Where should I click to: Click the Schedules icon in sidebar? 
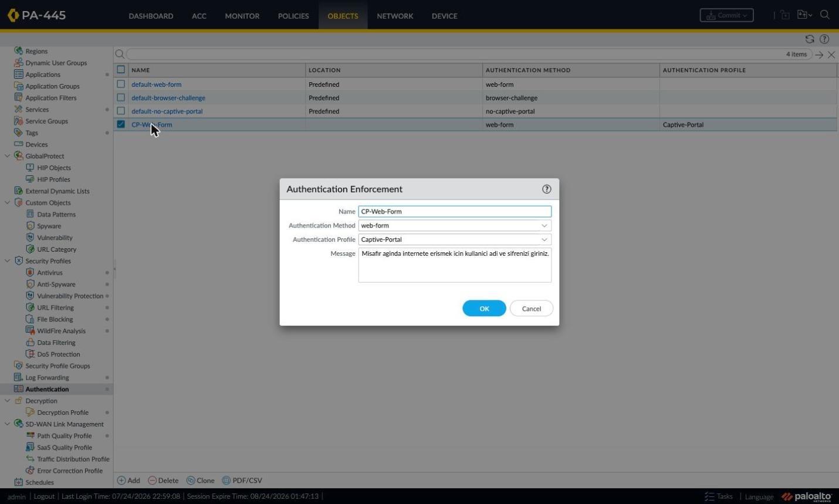tap(19, 482)
